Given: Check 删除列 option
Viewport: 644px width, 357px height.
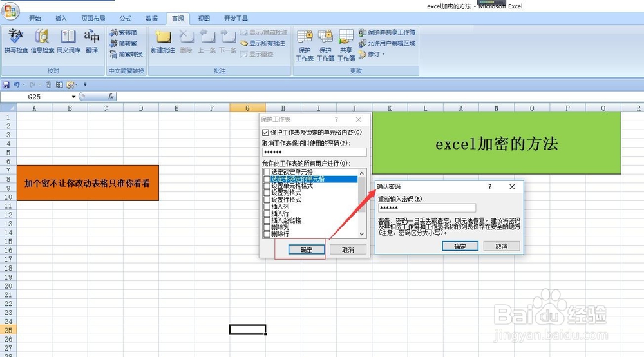Looking at the screenshot, I should tap(267, 227).
